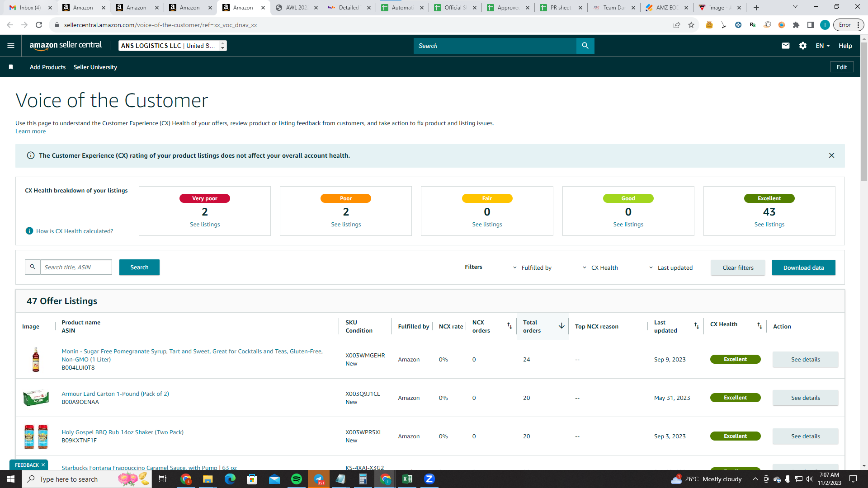Open the Seller Central hamburger menu
This screenshot has width=868, height=488.
(11, 46)
